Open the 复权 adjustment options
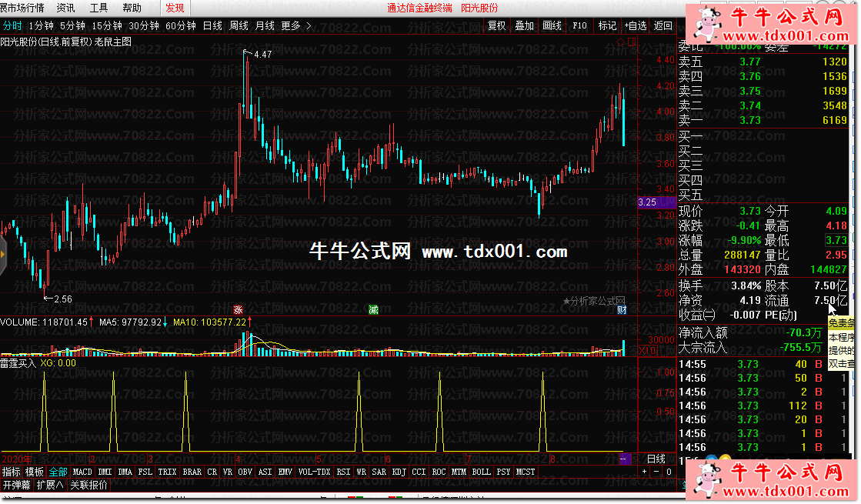 click(497, 26)
